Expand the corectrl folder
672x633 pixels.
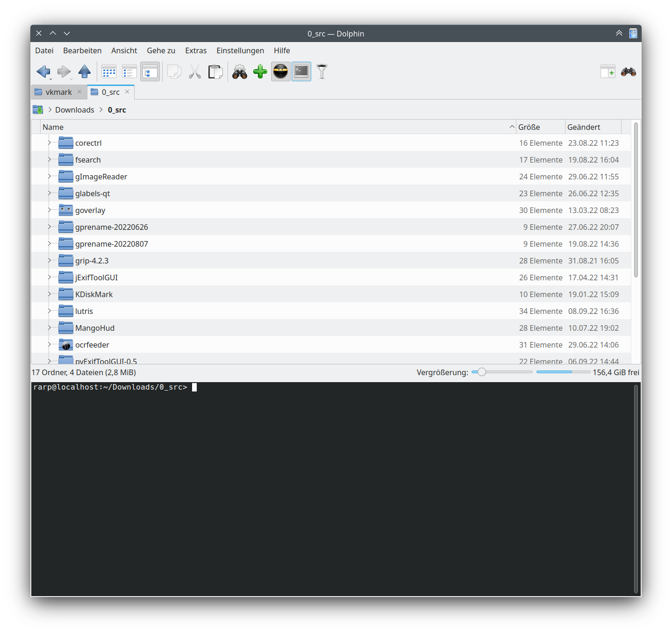click(x=49, y=142)
